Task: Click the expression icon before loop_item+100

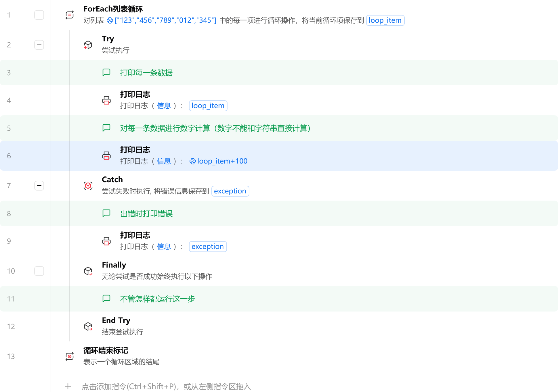Action: click(x=193, y=161)
